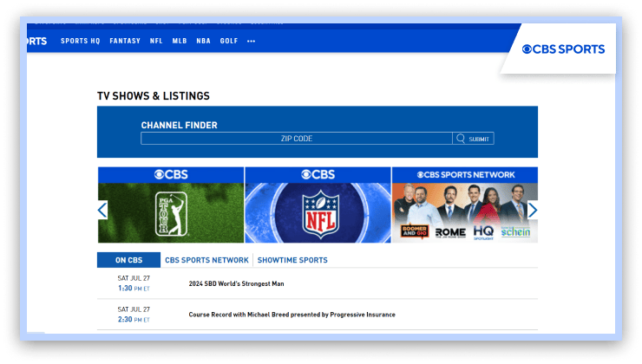This screenshot has height=364, width=642.
Task: Click the partially visible CBS Sports nav logo
Action: (36, 41)
